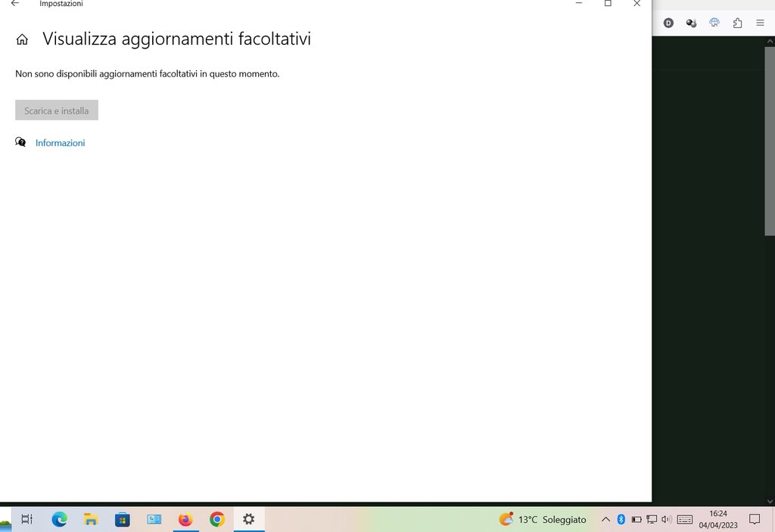Click the heading Visualizza aggiornamenti facoltativi
Viewport: 775px width, 532px height.
pyautogui.click(x=177, y=39)
